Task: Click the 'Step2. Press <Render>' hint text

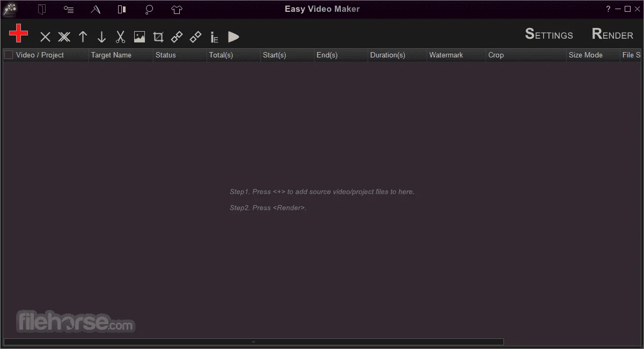Action: pyautogui.click(x=268, y=208)
